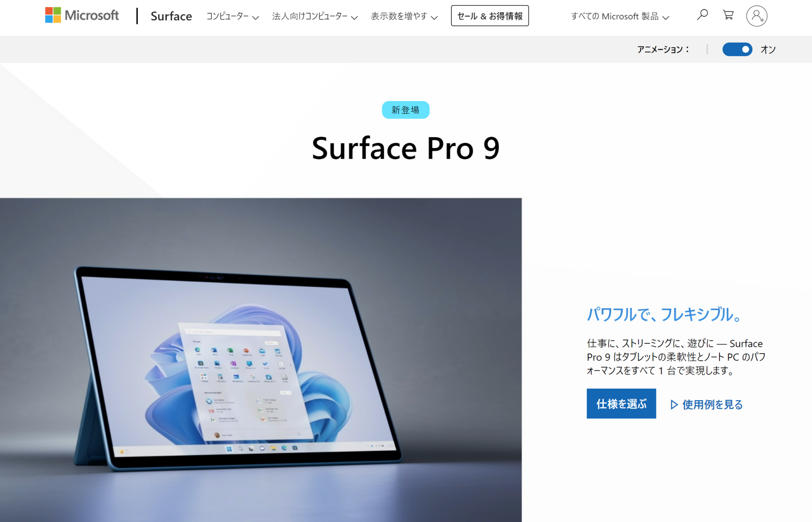The image size is (812, 522).
Task: Click the オン label next to animation switch
Action: pos(768,49)
